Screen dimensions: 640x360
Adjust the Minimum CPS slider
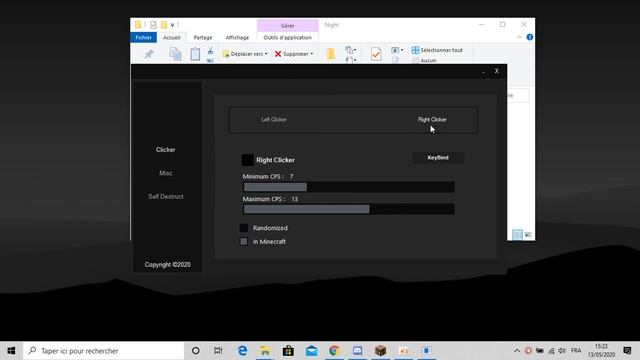[x=349, y=187]
